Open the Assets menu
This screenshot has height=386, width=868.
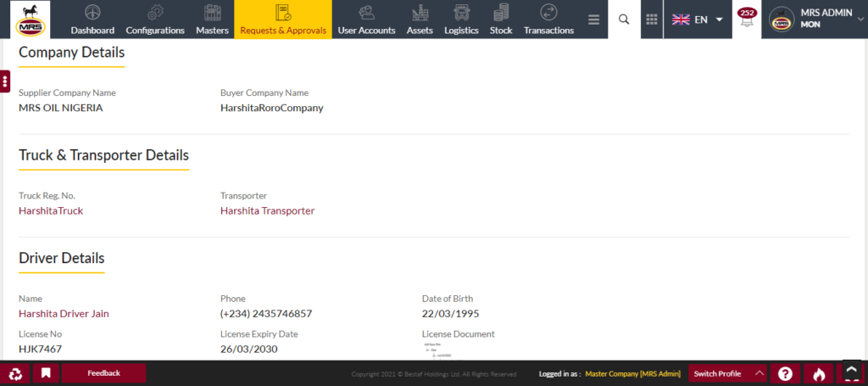pos(420,20)
